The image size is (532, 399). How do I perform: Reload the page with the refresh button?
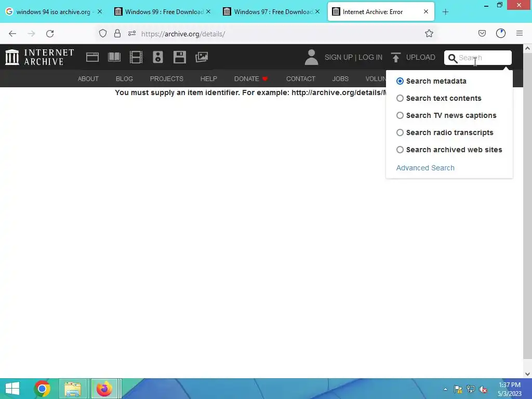(50, 34)
